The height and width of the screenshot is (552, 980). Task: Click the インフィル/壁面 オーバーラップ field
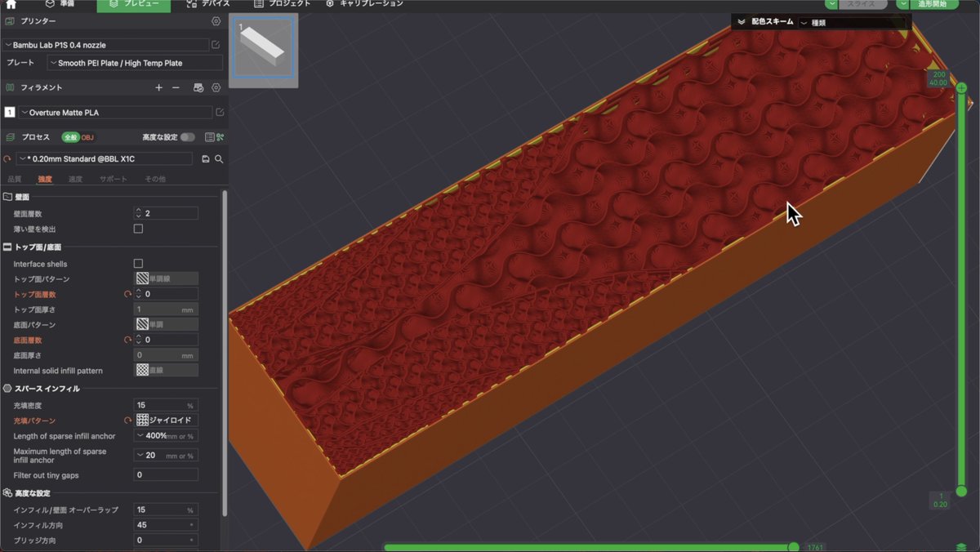pos(166,510)
